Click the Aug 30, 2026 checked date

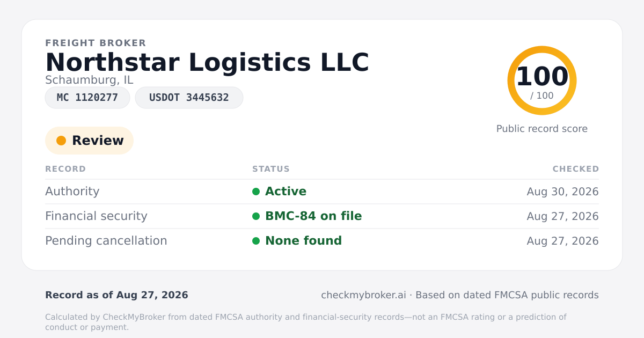point(563,192)
